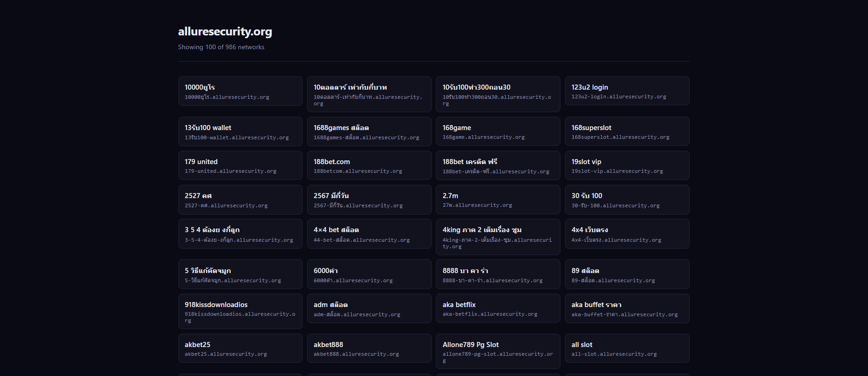Open the 13รับ100 wallet card

coord(240,131)
